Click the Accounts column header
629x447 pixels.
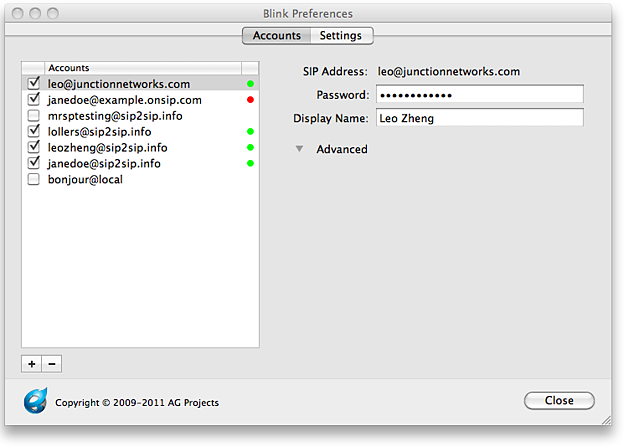coord(143,68)
